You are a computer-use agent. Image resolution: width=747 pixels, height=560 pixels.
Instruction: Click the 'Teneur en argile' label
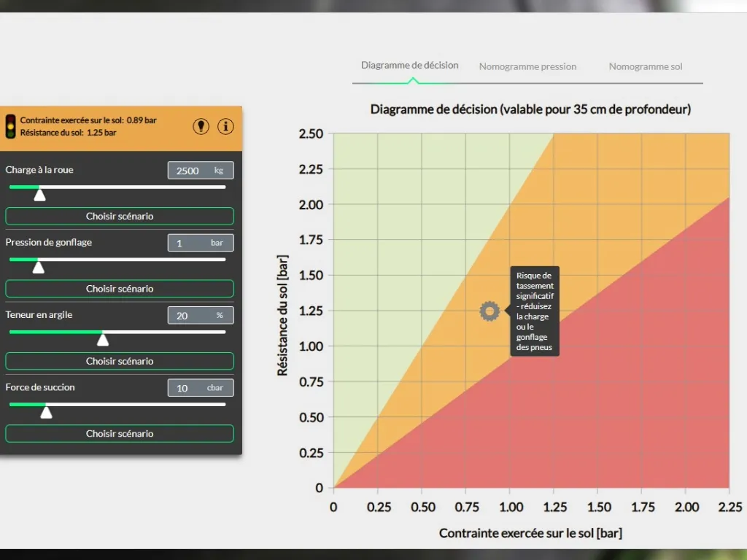(39, 315)
